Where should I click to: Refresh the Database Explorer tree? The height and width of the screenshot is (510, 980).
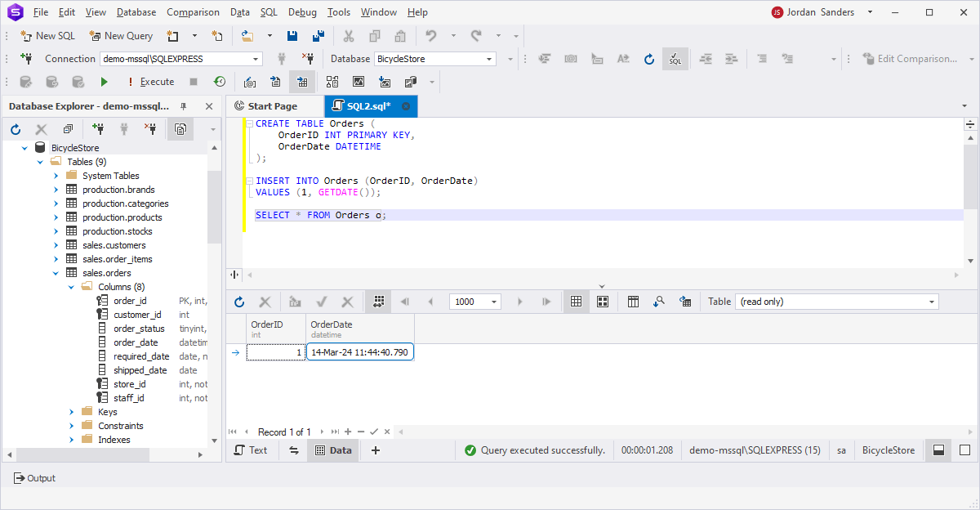pyautogui.click(x=16, y=129)
